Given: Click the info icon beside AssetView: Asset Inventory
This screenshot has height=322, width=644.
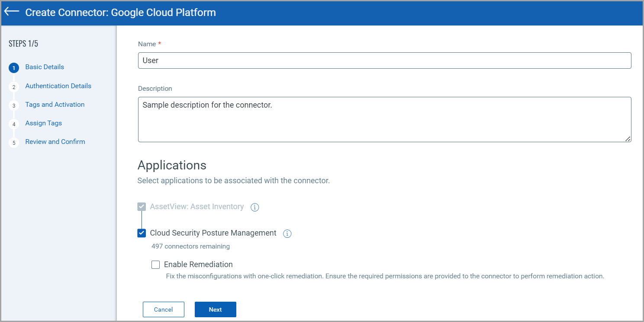Looking at the screenshot, I should coord(254,207).
